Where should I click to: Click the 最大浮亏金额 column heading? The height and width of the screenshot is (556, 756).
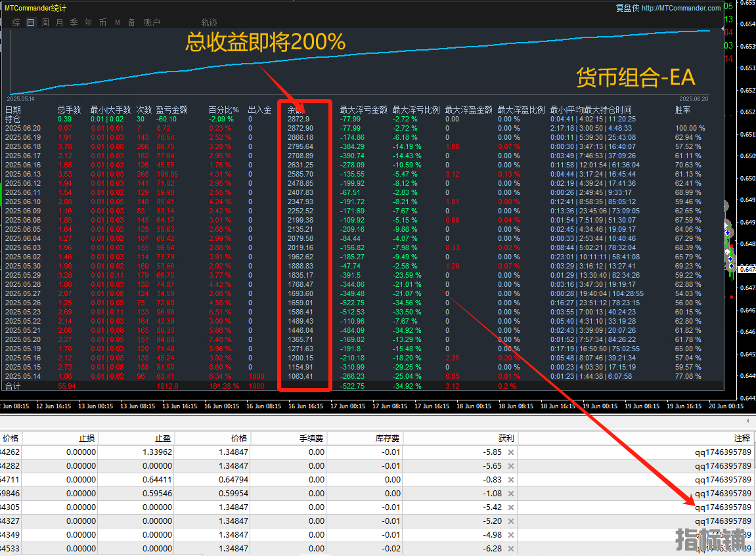click(x=363, y=110)
